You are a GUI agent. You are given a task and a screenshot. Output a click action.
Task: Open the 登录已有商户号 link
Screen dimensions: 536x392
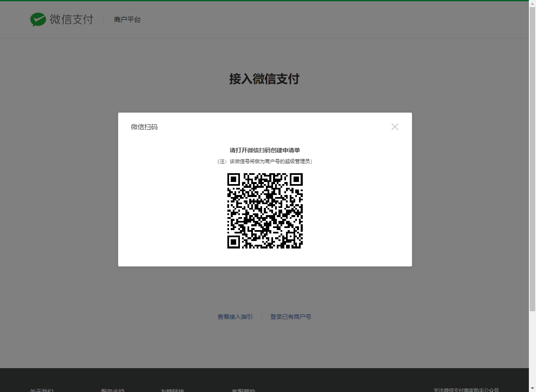point(291,317)
